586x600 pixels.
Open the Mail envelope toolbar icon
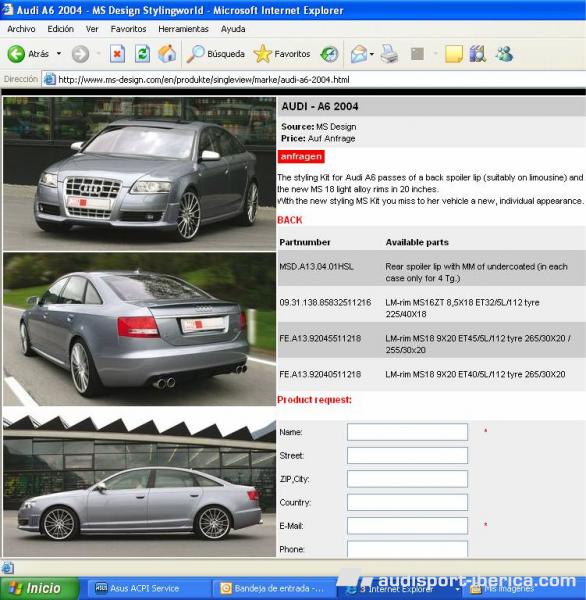(x=359, y=54)
